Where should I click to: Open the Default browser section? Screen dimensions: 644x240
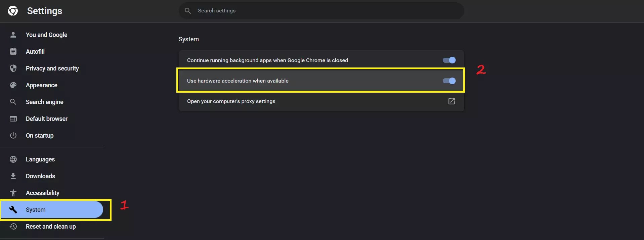coord(46,118)
